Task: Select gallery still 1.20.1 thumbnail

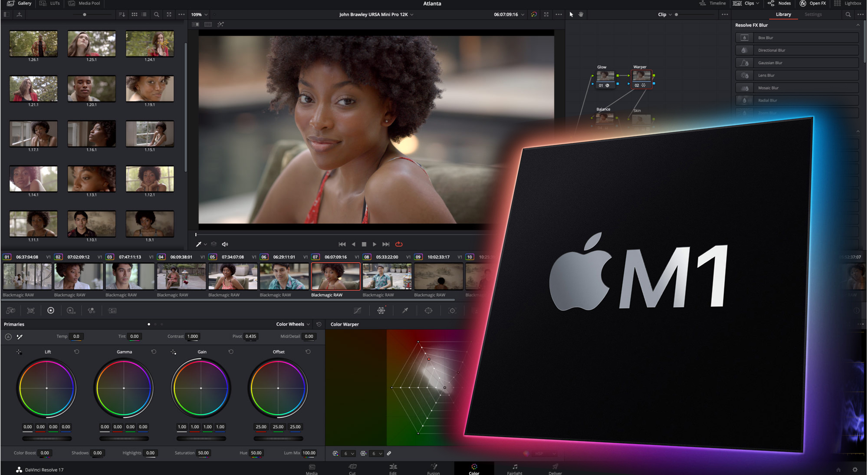Action: point(92,89)
